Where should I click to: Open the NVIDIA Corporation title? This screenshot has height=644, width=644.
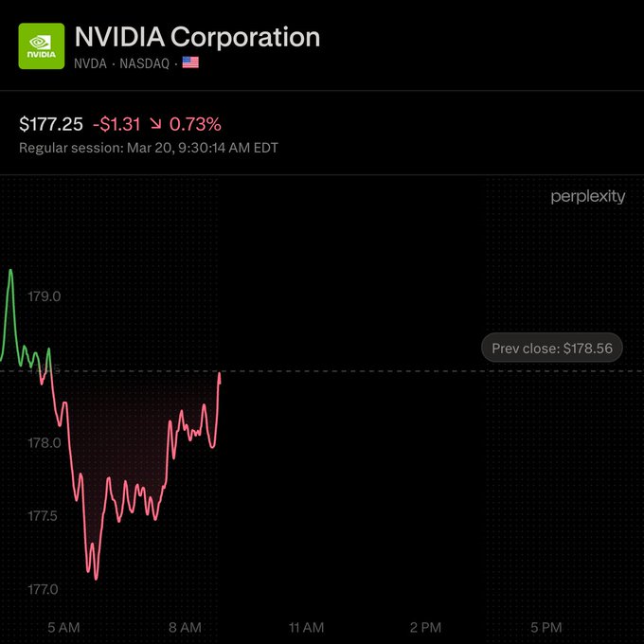197,37
